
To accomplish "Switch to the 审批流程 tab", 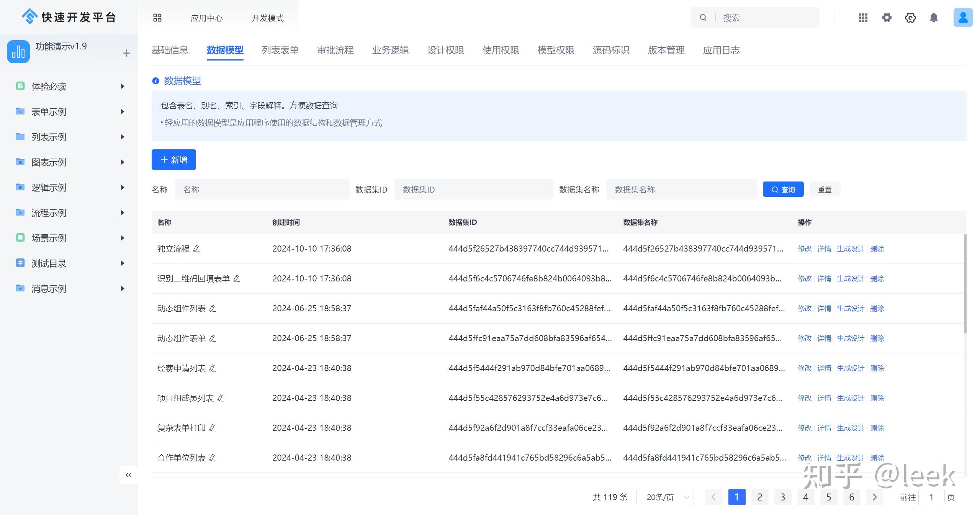I will [335, 50].
